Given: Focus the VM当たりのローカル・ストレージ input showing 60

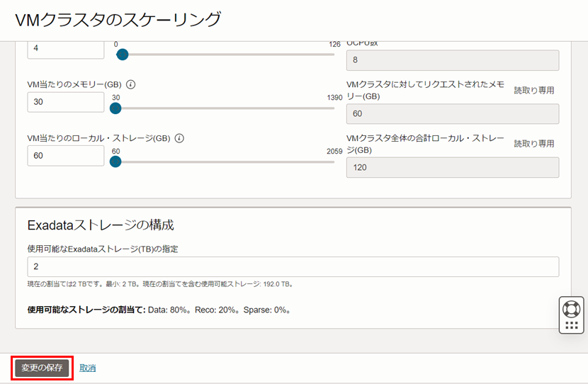Looking at the screenshot, I should 66,156.
